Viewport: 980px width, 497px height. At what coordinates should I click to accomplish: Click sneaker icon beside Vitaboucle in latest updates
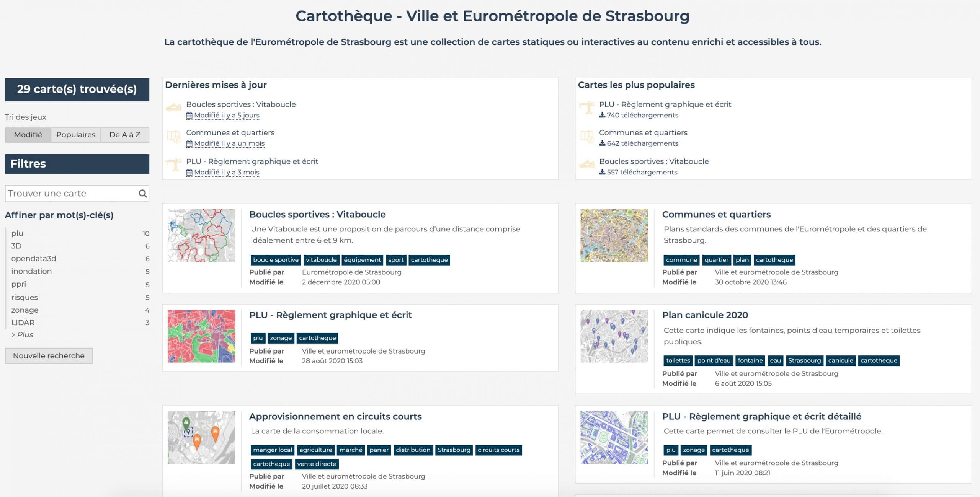pyautogui.click(x=173, y=108)
